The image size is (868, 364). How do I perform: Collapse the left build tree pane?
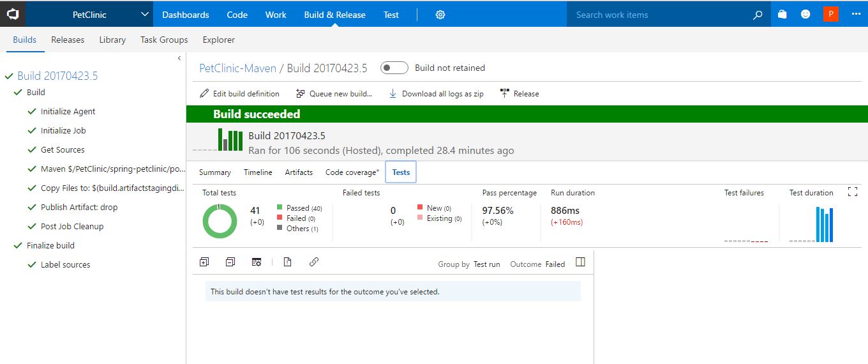pyautogui.click(x=179, y=58)
